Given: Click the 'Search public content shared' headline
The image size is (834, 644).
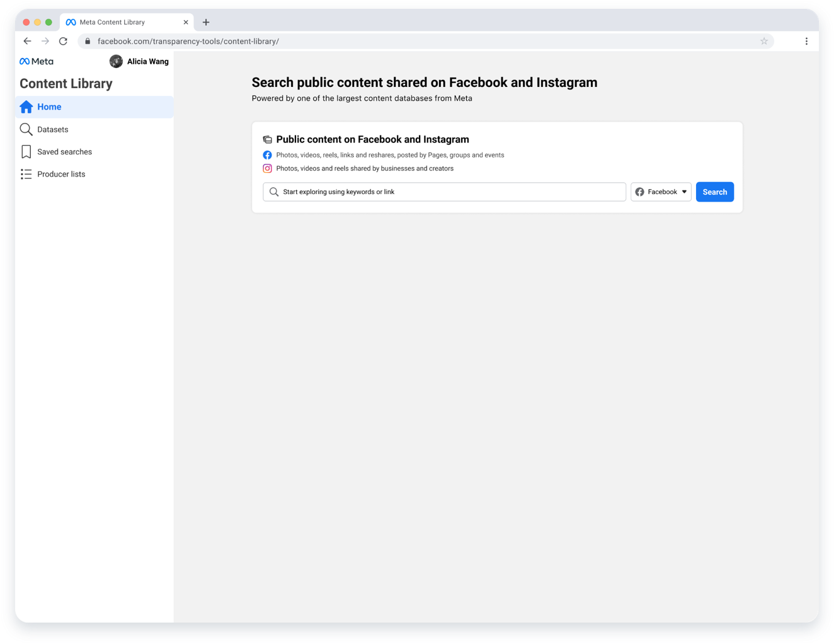Looking at the screenshot, I should click(x=425, y=83).
